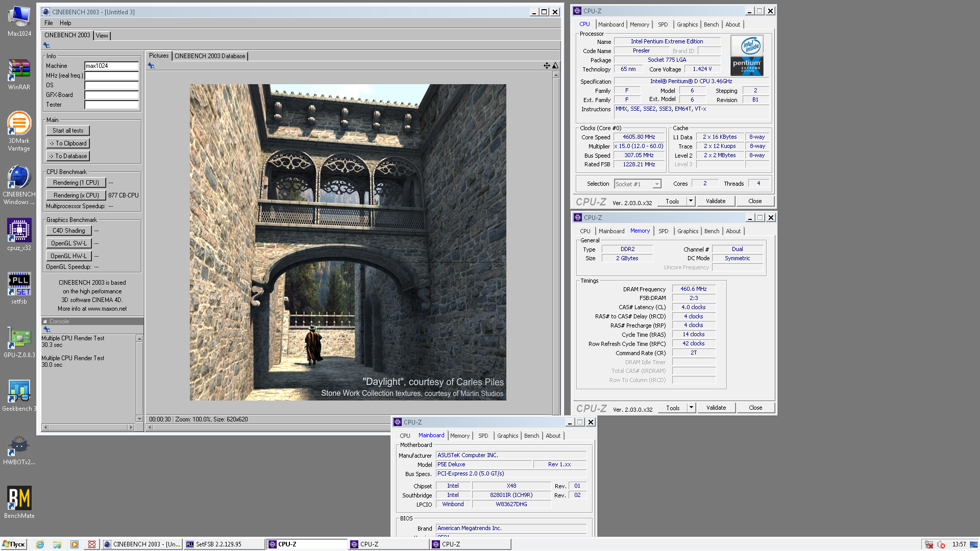
Task: Click Close button in Memory CPU-Z window
Action: point(755,408)
